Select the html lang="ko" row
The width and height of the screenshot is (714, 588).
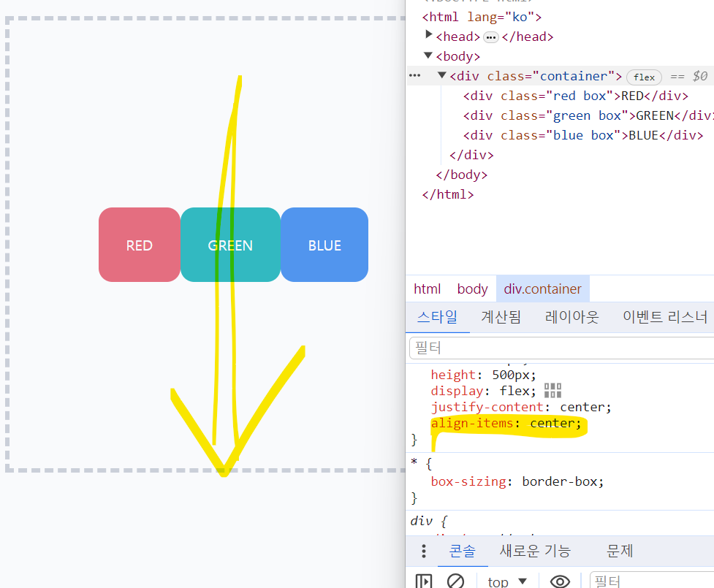(x=482, y=18)
